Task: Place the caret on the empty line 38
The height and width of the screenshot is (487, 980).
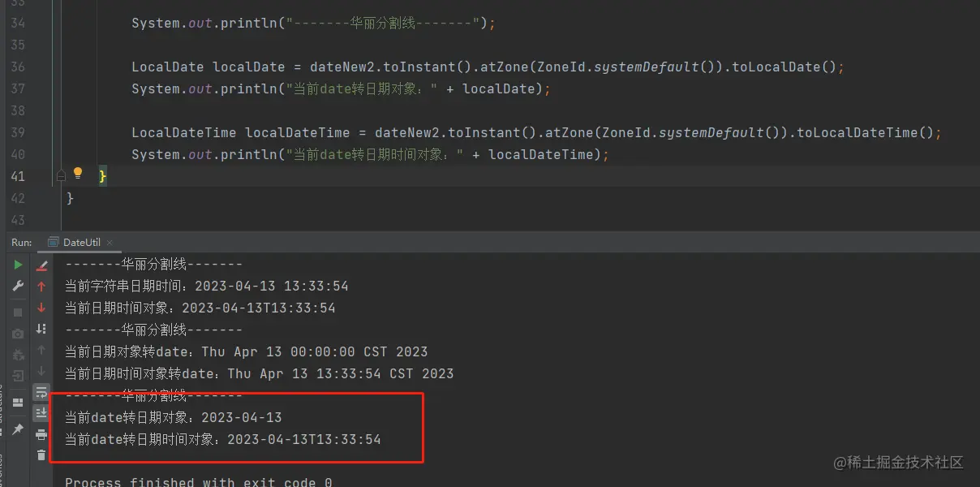Action: (162, 110)
